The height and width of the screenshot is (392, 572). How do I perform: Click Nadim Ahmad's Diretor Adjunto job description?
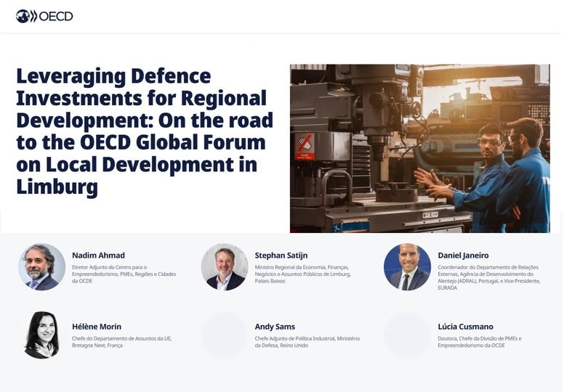(124, 274)
